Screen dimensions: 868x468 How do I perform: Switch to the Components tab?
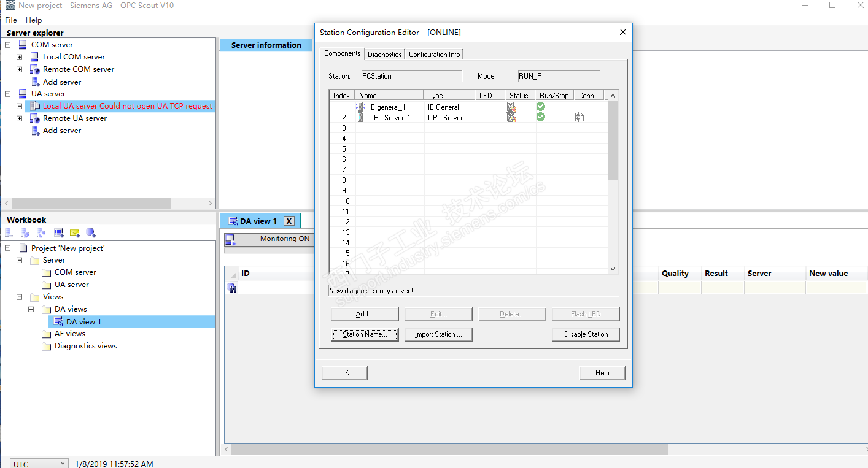pos(343,53)
